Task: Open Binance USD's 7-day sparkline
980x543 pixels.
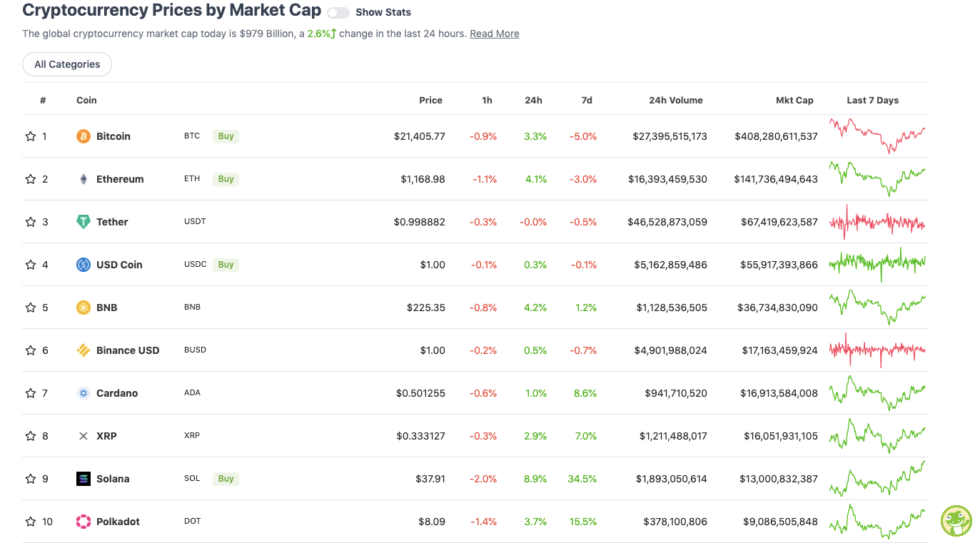Action: [877, 350]
